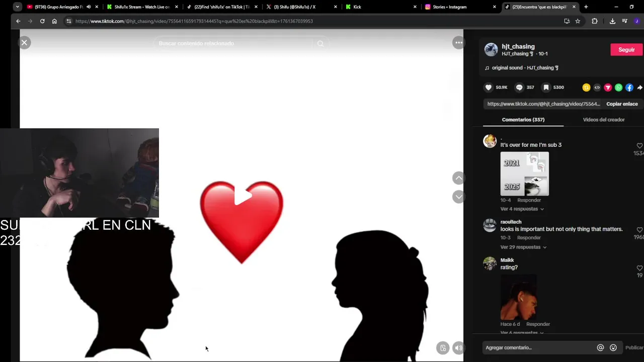The image size is (644, 362).
Task: Close the Find 'shifu1x' on TikTok tab
Action: [x=256, y=7]
